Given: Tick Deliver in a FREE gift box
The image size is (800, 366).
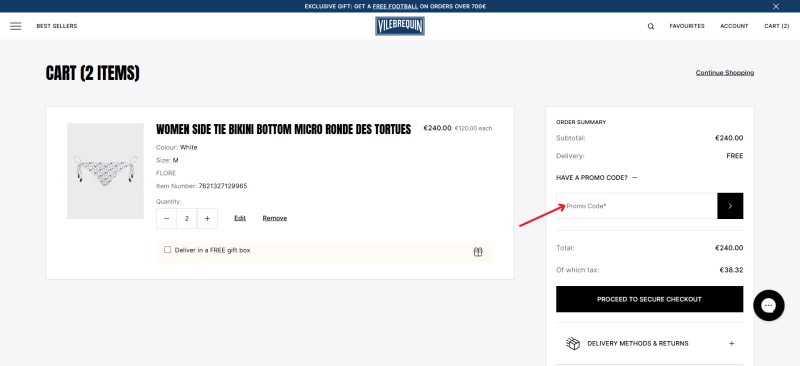Looking at the screenshot, I should tap(167, 250).
